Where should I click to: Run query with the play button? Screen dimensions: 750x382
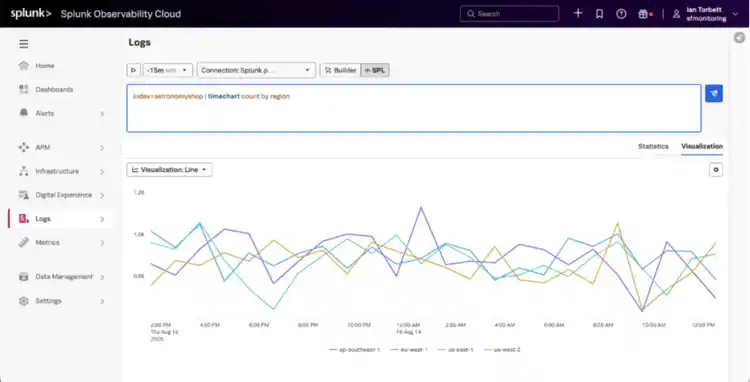(x=133, y=70)
